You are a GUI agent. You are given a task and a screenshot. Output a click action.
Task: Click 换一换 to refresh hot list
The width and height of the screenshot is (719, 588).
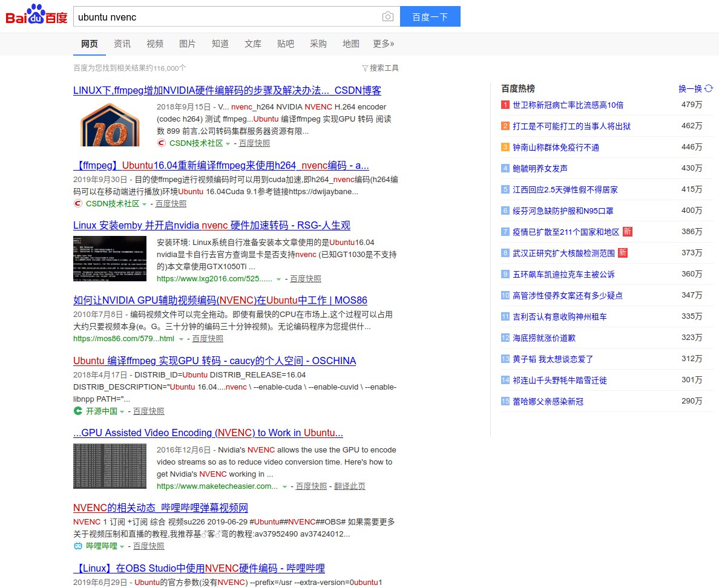tap(690, 88)
